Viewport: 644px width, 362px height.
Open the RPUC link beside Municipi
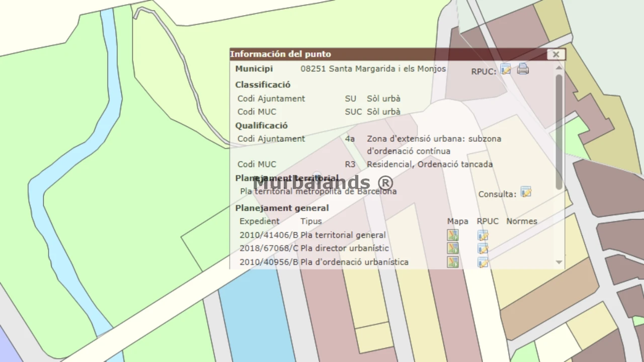click(x=506, y=70)
